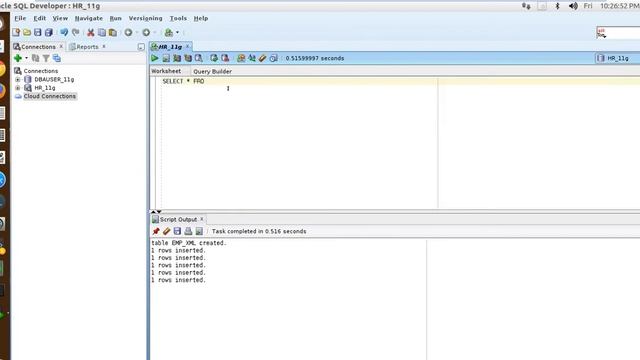The image size is (640, 360).
Task: Click the Undo toolbar icon
Action: 64,32
